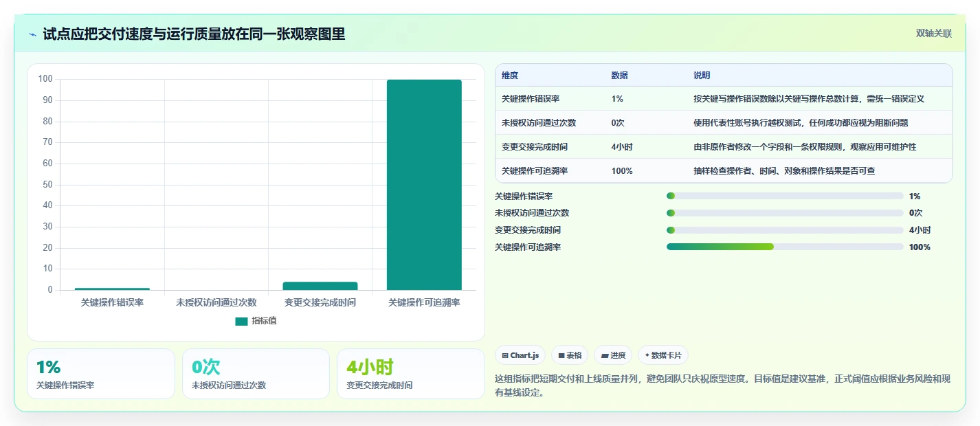This screenshot has height=426, width=980.
Task: Click the 关键操作可追溯率 x-axis label
Action: pyautogui.click(x=424, y=302)
